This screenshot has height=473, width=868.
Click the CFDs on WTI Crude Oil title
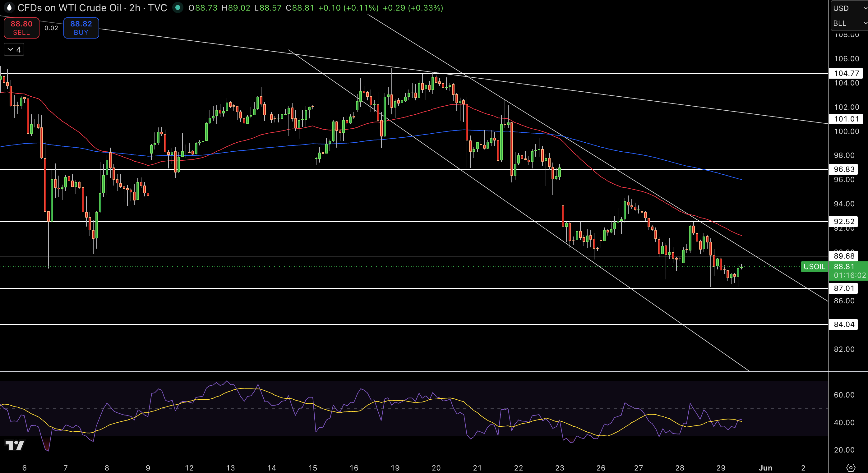pos(69,8)
